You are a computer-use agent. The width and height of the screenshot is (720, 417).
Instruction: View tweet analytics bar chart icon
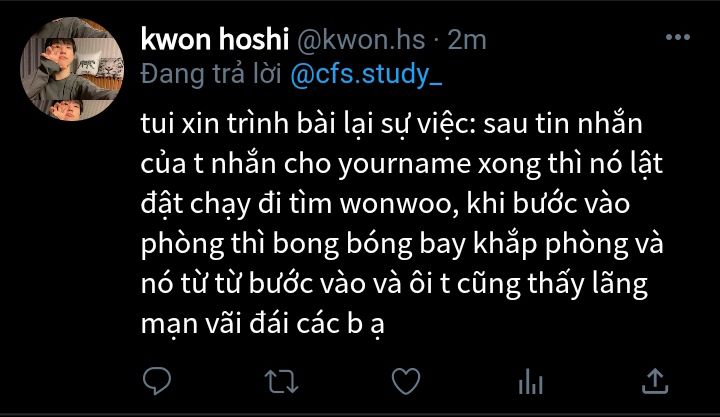point(530,382)
